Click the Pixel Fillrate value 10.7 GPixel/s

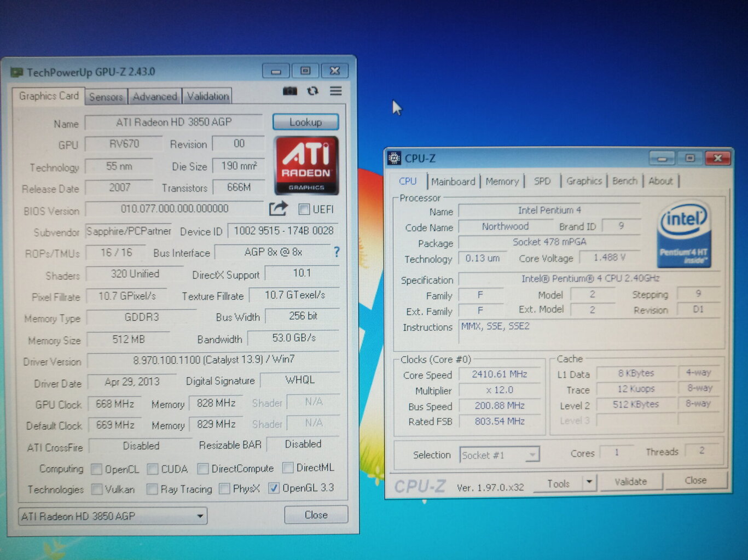click(127, 296)
